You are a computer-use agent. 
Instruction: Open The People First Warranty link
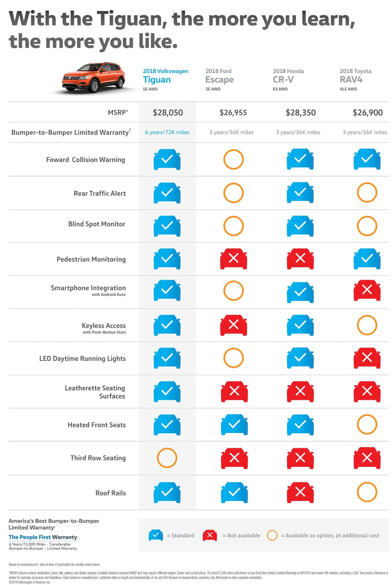coord(43,537)
